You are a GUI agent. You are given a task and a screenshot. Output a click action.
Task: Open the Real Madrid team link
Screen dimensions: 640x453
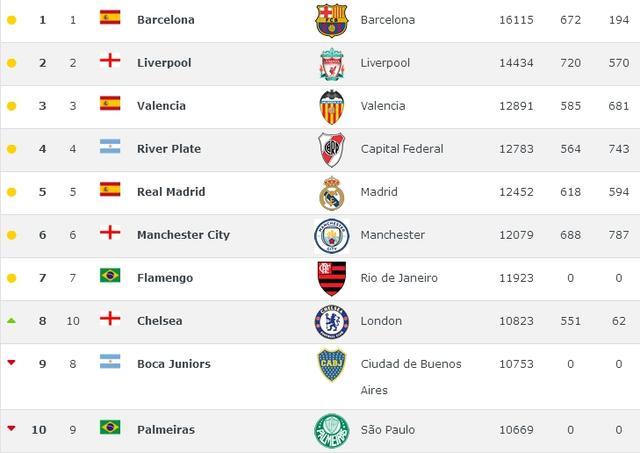pyautogui.click(x=171, y=192)
